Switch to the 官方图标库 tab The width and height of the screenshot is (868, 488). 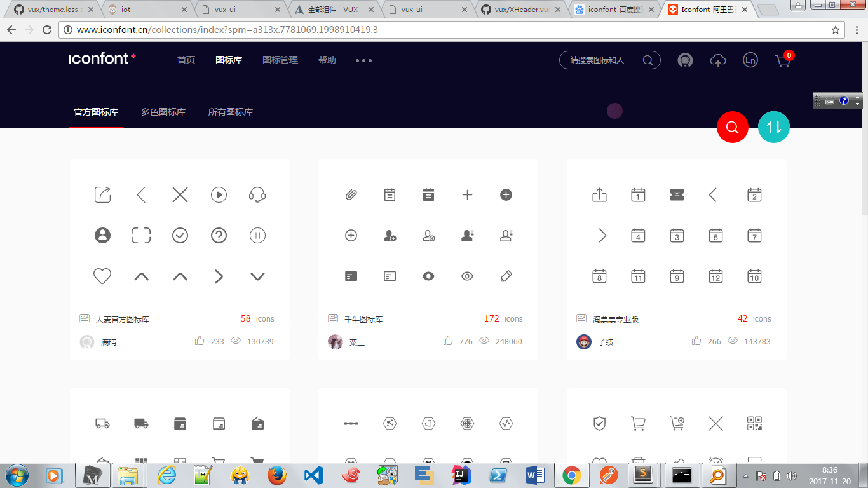pos(96,112)
